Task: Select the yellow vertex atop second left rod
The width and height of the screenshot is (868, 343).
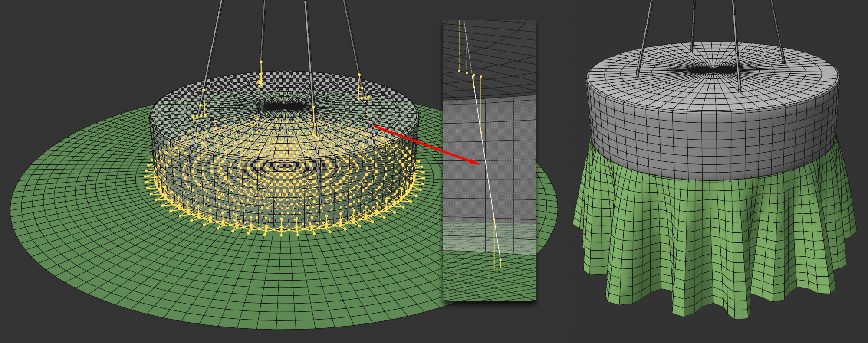Action: coord(261,62)
